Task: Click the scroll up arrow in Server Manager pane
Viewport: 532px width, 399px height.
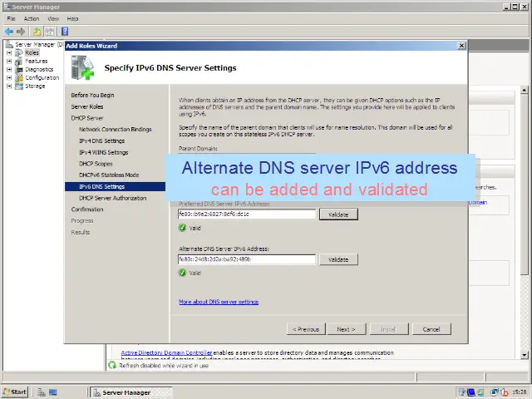Action: pos(525,91)
